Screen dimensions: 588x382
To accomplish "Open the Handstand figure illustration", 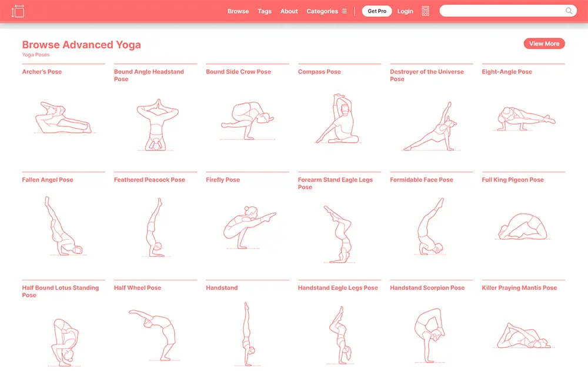I will [248, 334].
